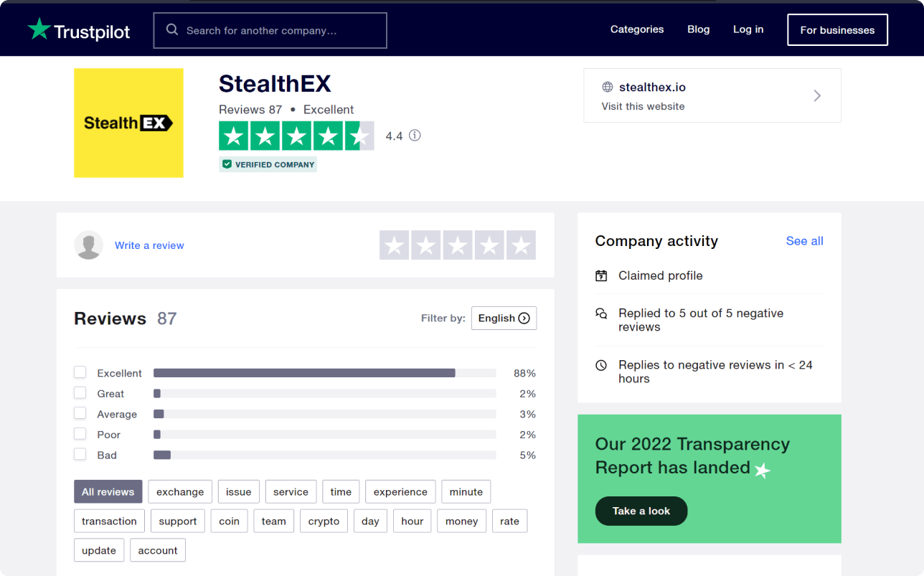This screenshot has width=924, height=576.
Task: Check the Bad filter checkbox
Action: coord(80,454)
